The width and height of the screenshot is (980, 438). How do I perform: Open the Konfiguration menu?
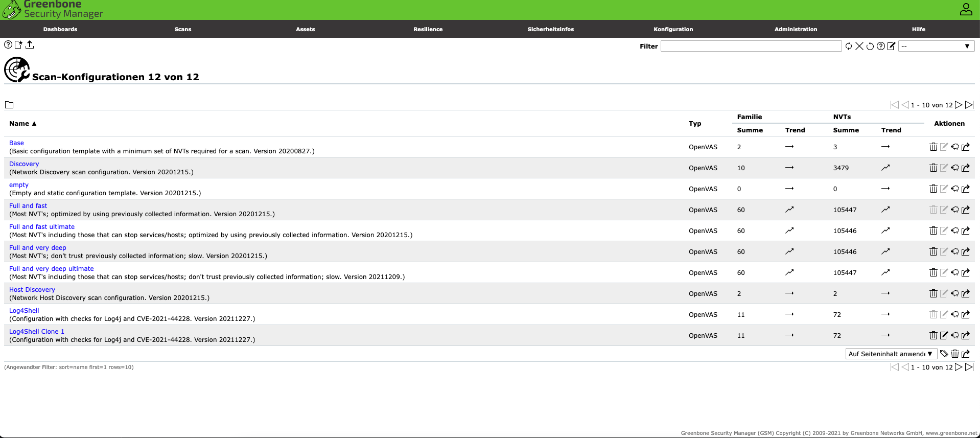click(673, 29)
